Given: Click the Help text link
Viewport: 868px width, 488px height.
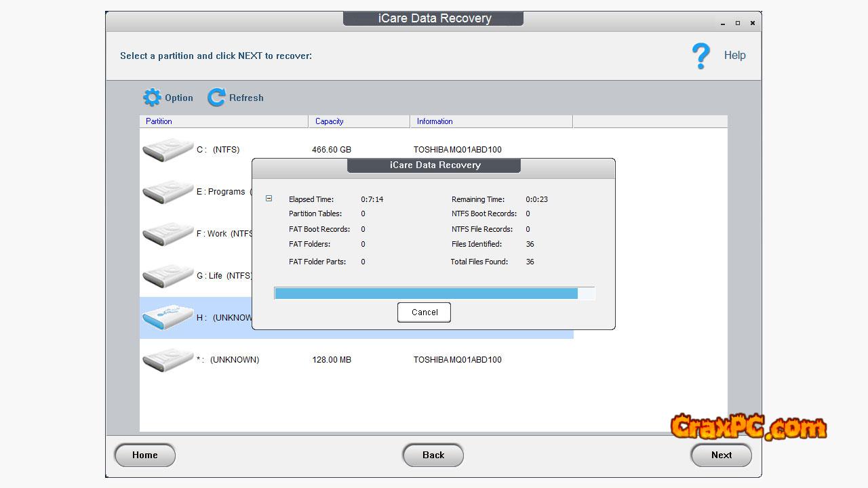Looking at the screenshot, I should (734, 56).
